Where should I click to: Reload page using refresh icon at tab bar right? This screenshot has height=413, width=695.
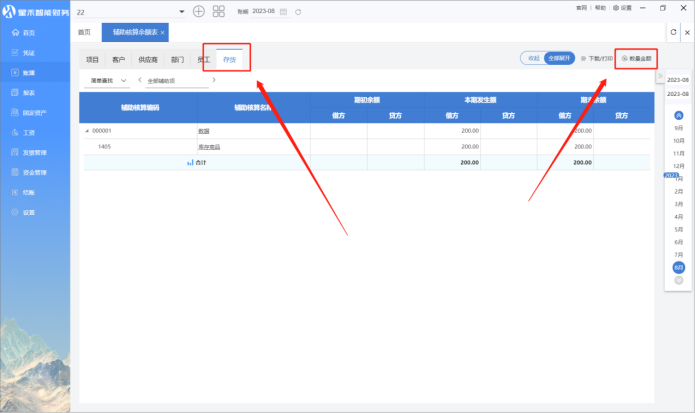[x=673, y=33]
